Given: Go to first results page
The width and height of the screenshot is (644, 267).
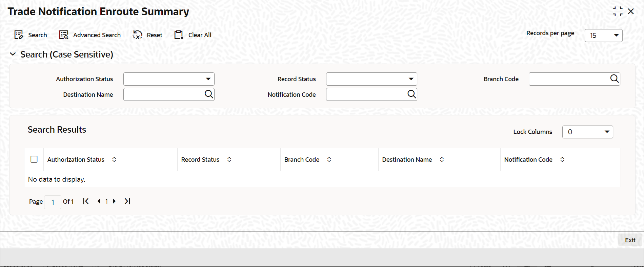Looking at the screenshot, I should [x=86, y=201].
